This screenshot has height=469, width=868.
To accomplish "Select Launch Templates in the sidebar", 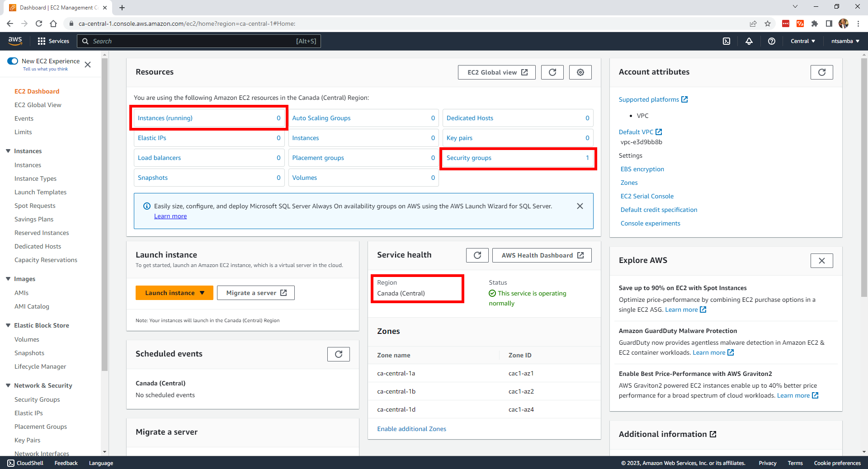I will (x=40, y=192).
